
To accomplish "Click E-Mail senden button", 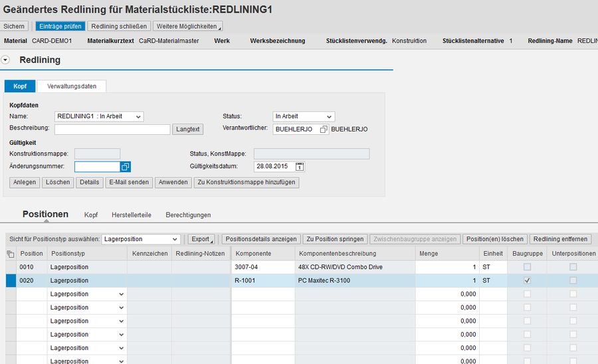I will (129, 183).
